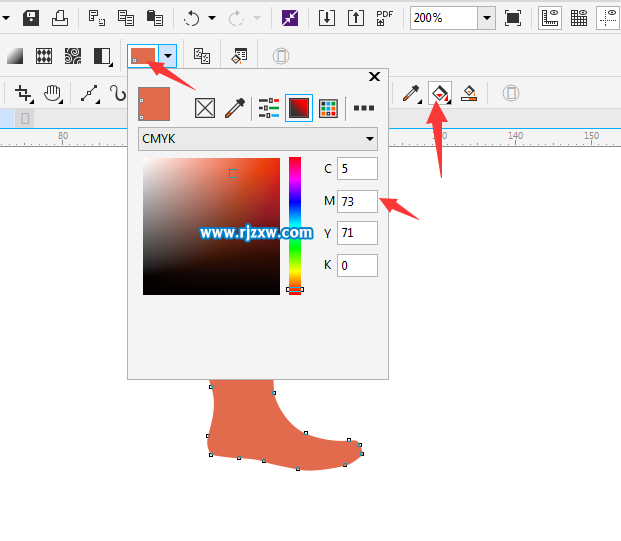Click the grayed clipboard icon in property bar
Viewport: 621px width, 541px height.
(x=281, y=56)
